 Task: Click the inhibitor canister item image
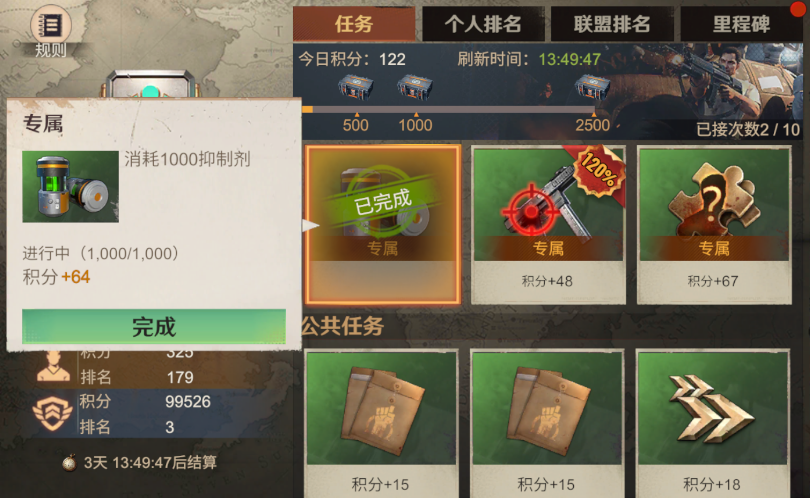click(70, 186)
